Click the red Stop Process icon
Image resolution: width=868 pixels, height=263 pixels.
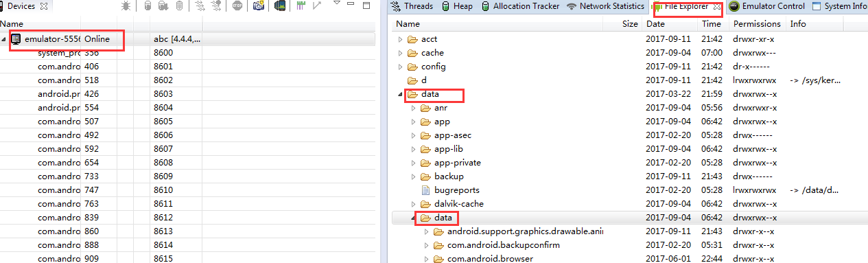click(237, 5)
